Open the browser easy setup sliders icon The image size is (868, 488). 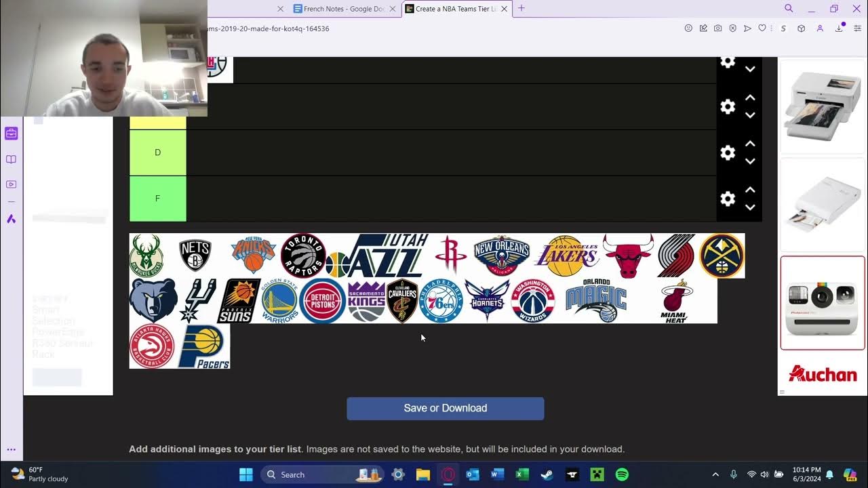tap(857, 28)
